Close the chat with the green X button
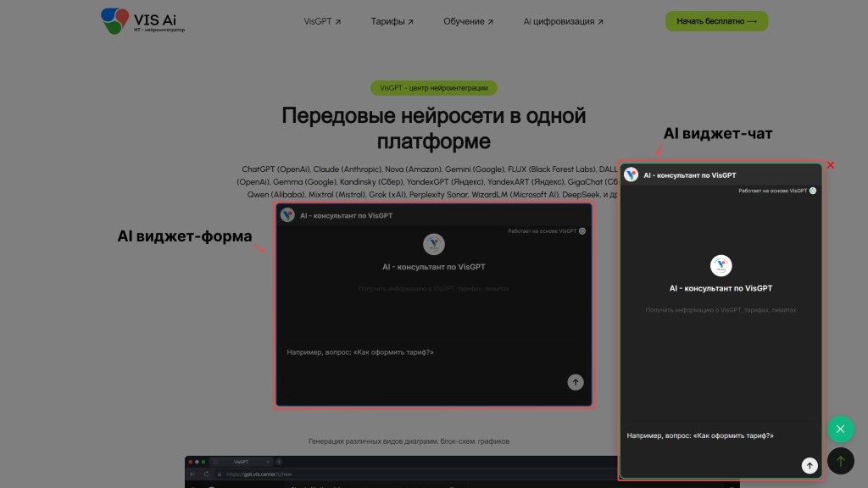Image resolution: width=868 pixels, height=488 pixels. pyautogui.click(x=840, y=430)
